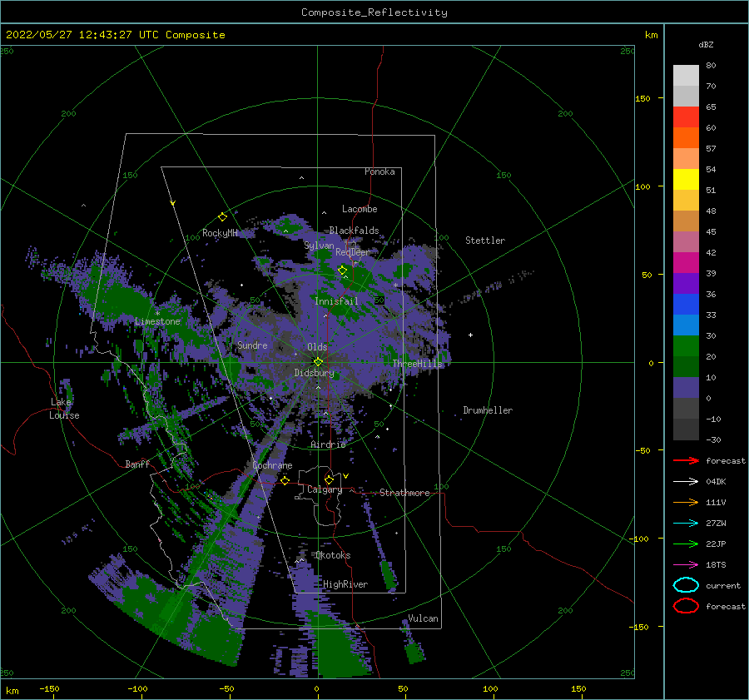Pick the light grey 70-80 dBZ band

click(686, 76)
